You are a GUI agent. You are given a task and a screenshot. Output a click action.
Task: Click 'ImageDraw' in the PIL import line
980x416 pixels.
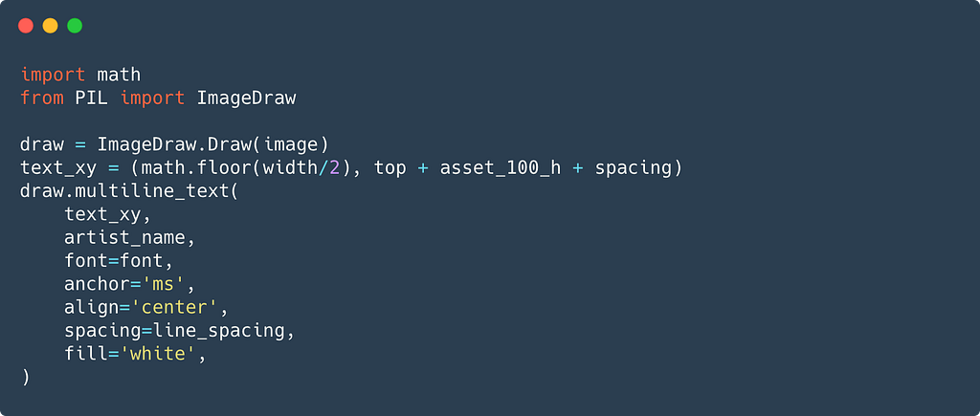coord(246,98)
